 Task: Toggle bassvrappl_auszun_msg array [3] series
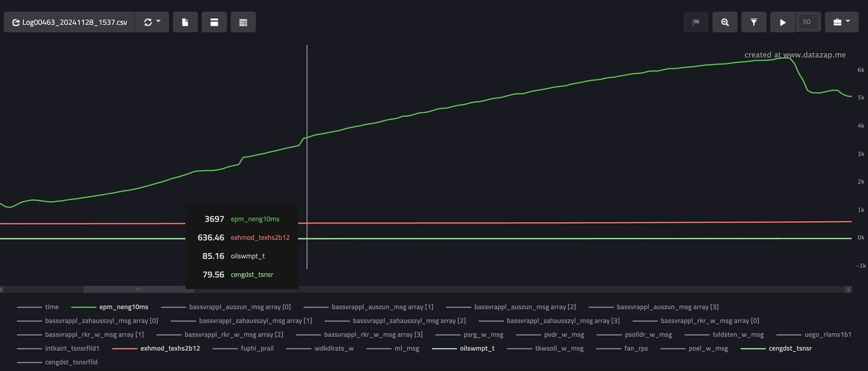click(654, 307)
